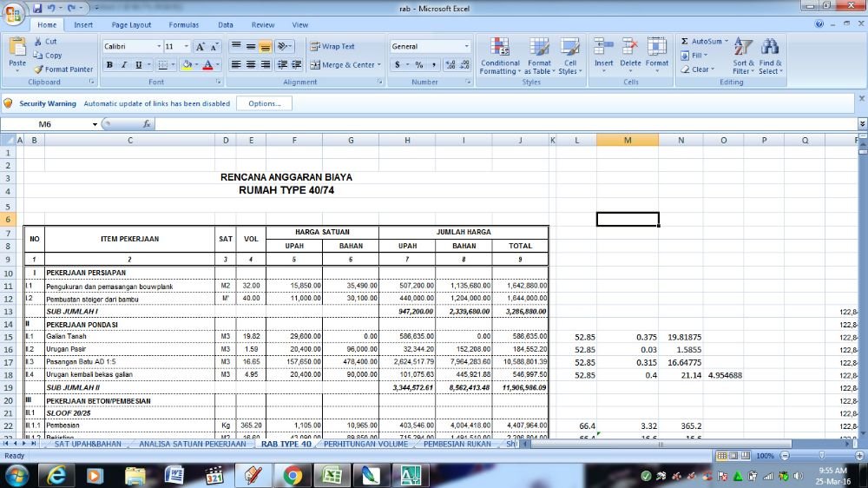This screenshot has width=868, height=488.
Task: Click the Format Painter tool
Action: (x=63, y=69)
